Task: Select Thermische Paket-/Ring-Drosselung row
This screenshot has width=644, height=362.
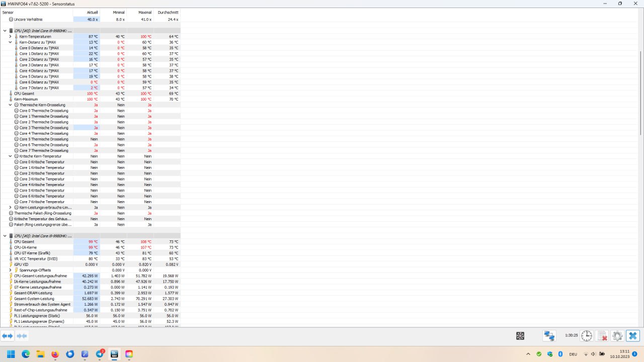Action: (x=90, y=213)
